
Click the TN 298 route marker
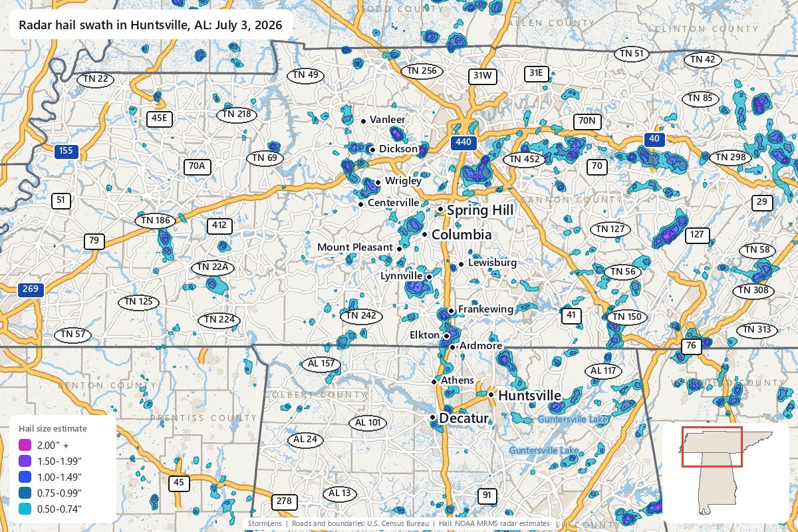pyautogui.click(x=730, y=158)
